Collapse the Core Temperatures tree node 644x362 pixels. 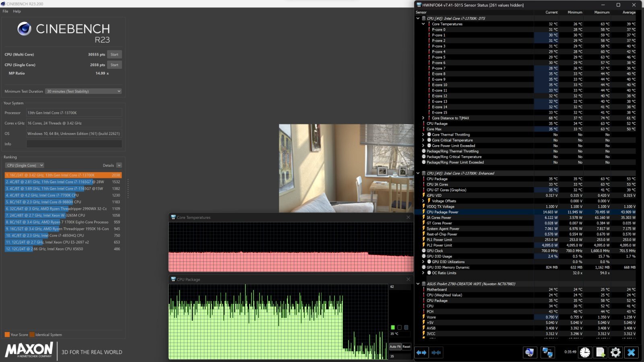(423, 24)
